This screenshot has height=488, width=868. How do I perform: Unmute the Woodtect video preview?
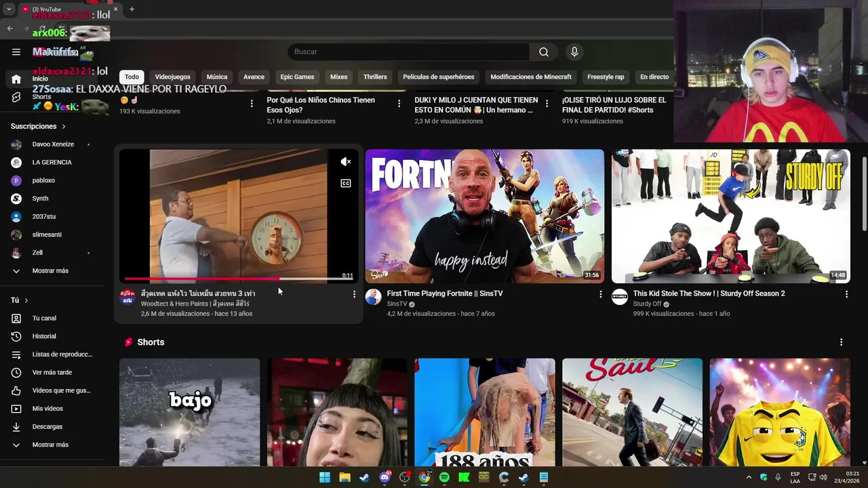point(346,161)
